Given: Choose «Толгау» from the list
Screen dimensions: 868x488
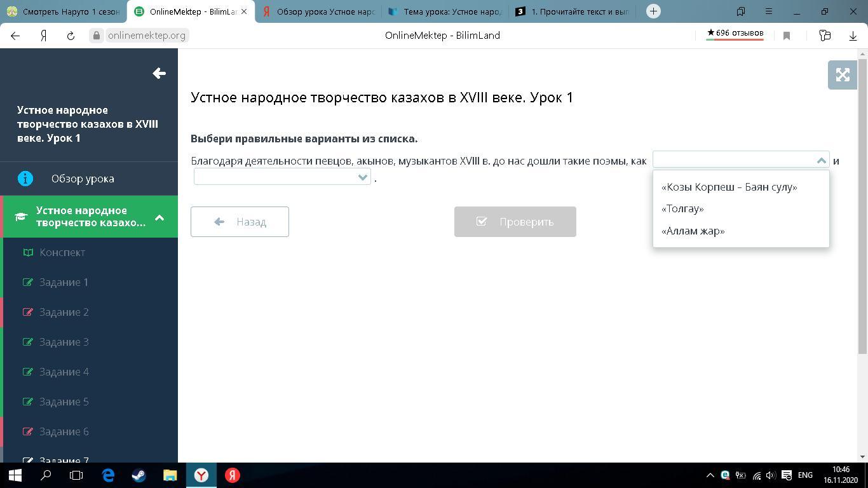Looking at the screenshot, I should click(x=682, y=208).
